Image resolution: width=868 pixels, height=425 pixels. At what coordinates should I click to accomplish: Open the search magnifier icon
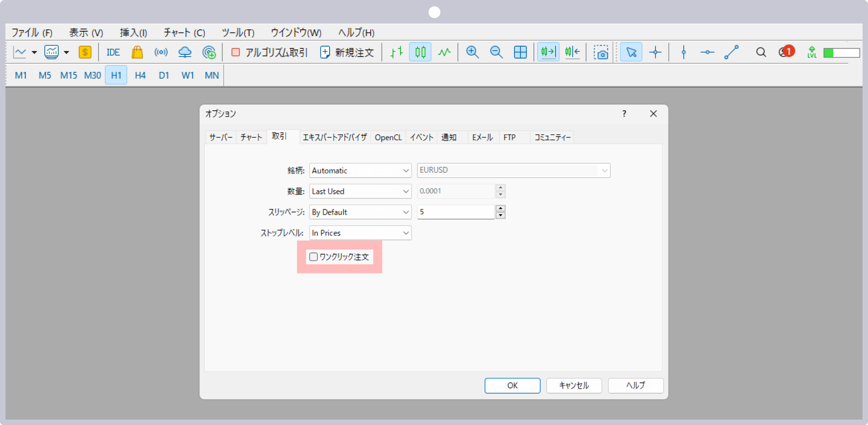[761, 52]
